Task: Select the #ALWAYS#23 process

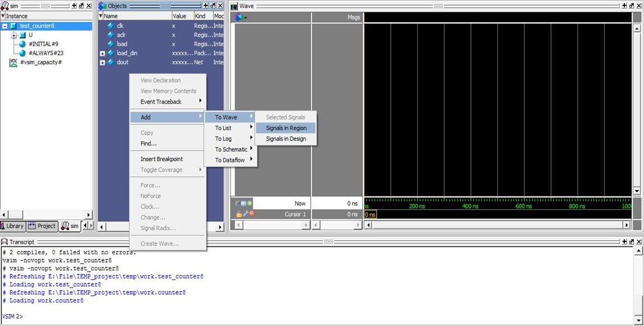Action: (45, 53)
